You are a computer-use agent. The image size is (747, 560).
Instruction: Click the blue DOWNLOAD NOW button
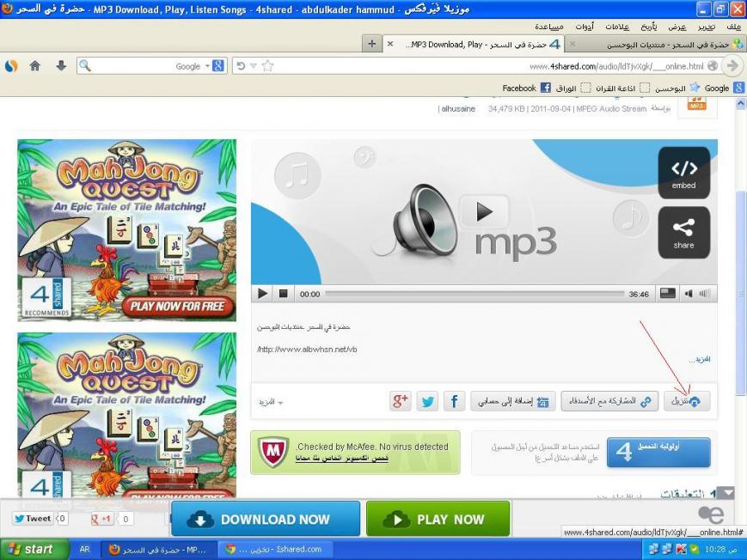[265, 519]
